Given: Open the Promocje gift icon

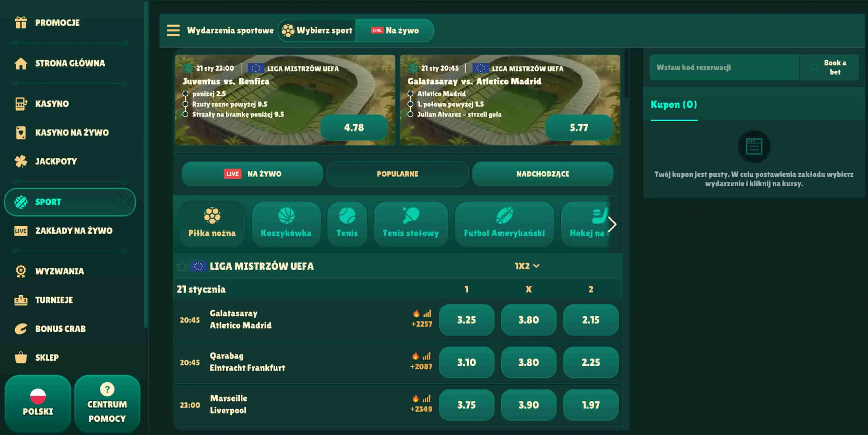Looking at the screenshot, I should 21,23.
